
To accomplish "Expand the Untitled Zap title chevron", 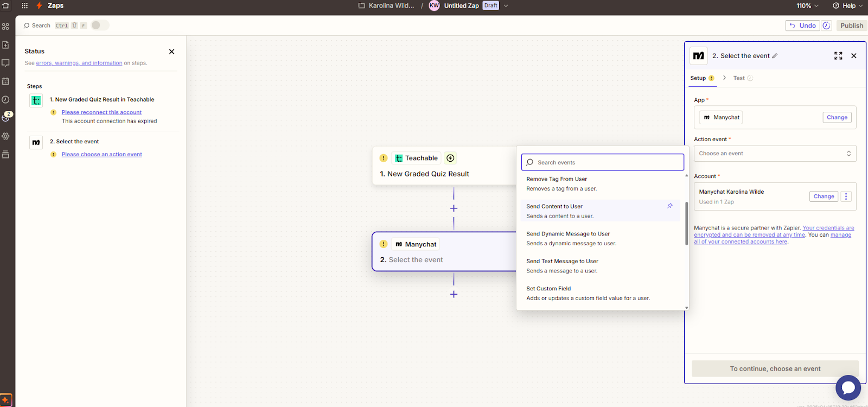I will point(506,5).
